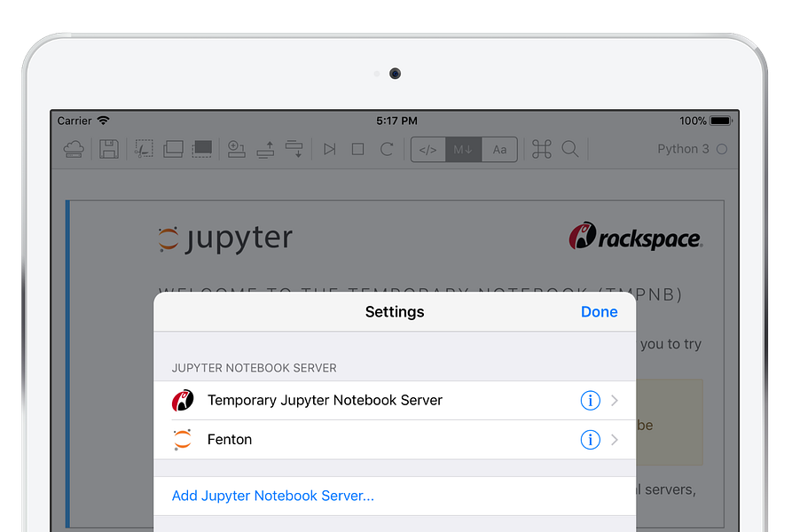Click the jupyter logo in notebook
This screenshot has height=532, width=792.
point(225,239)
